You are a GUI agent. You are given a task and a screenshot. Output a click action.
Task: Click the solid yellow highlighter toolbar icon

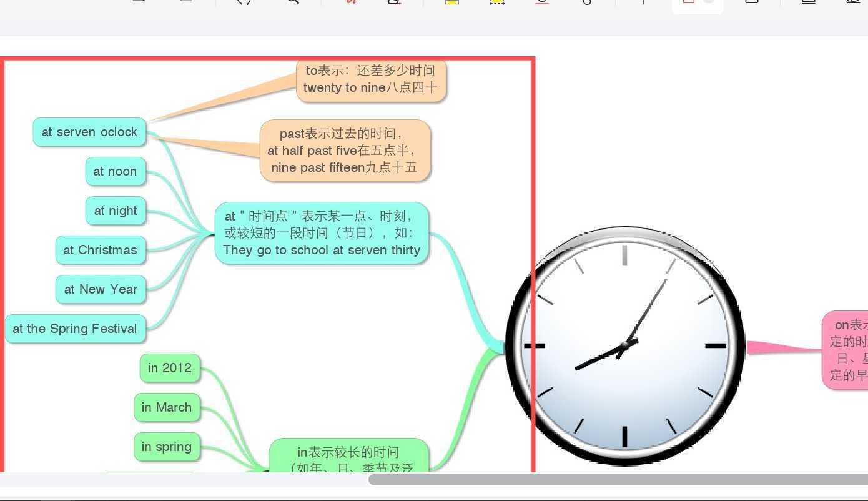pos(452,2)
